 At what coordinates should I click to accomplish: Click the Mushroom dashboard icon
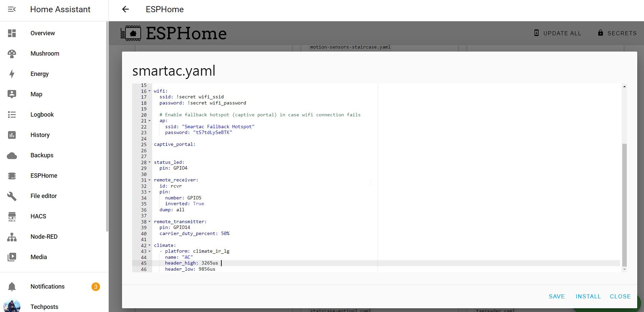pyautogui.click(x=12, y=54)
